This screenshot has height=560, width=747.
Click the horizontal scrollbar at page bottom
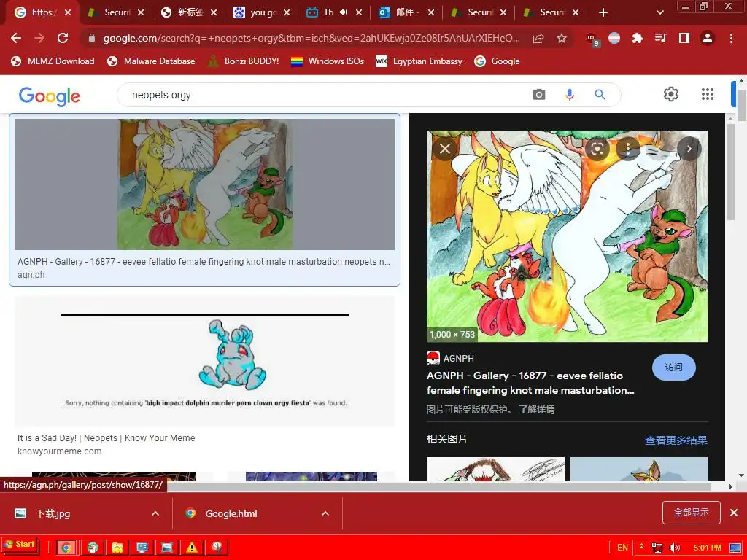click(438, 486)
